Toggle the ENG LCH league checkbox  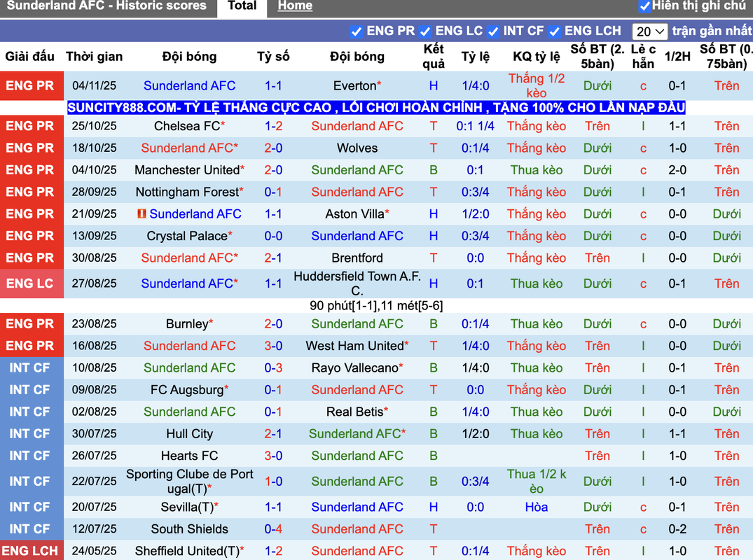[555, 31]
